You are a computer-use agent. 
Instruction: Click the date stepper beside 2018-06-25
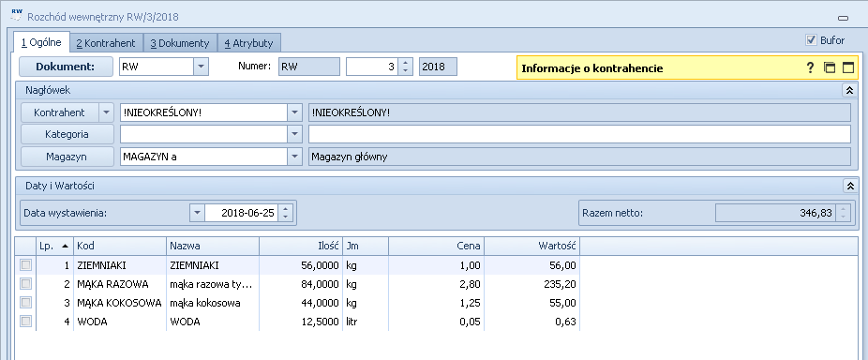point(285,213)
